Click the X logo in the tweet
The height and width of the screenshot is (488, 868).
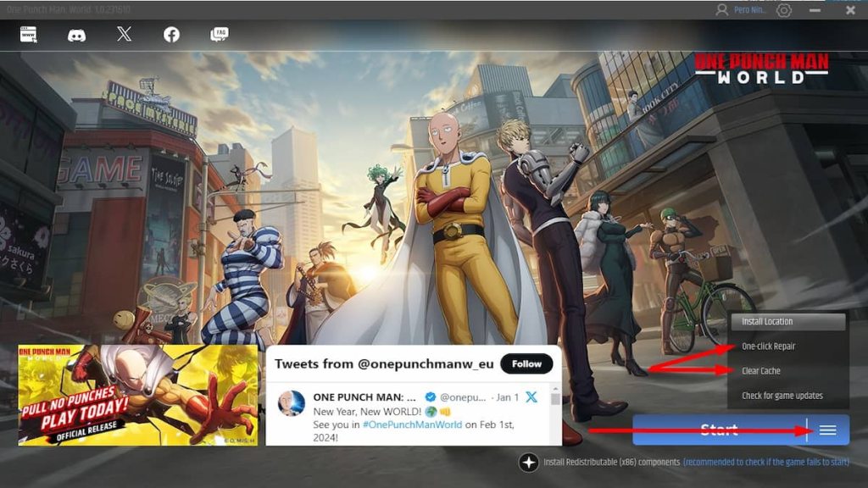(x=531, y=396)
